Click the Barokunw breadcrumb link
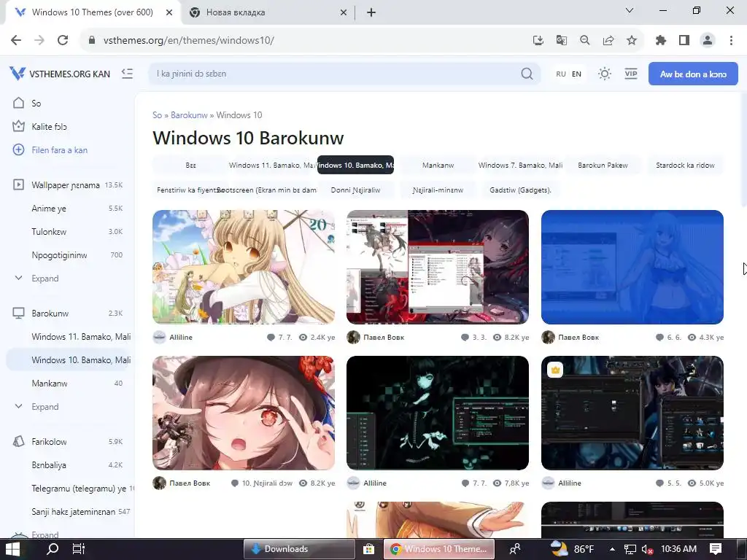This screenshot has width=747, height=560. click(x=189, y=114)
